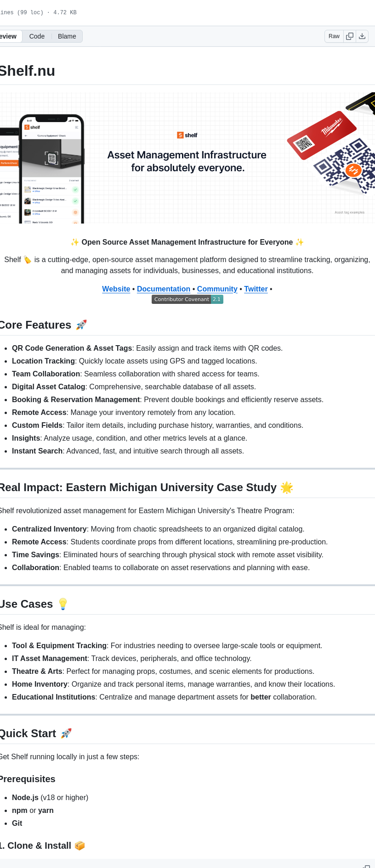Download the raw file
This screenshot has height=868, width=375.
(x=362, y=36)
